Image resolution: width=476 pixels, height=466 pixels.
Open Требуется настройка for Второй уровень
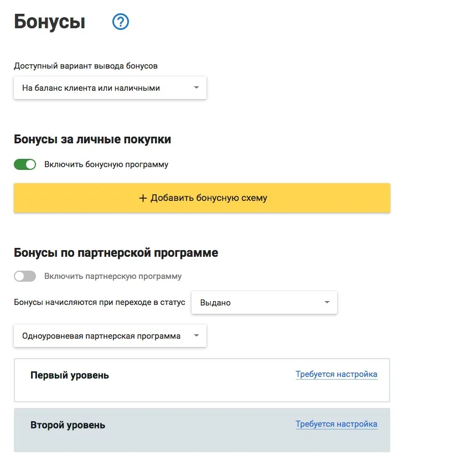[x=337, y=424]
